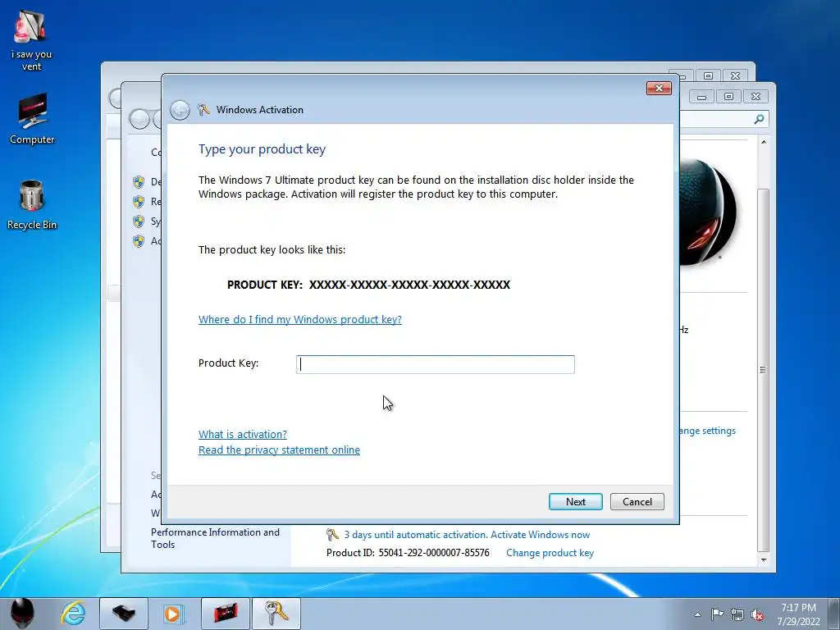Click into the Product Key field

tap(435, 364)
